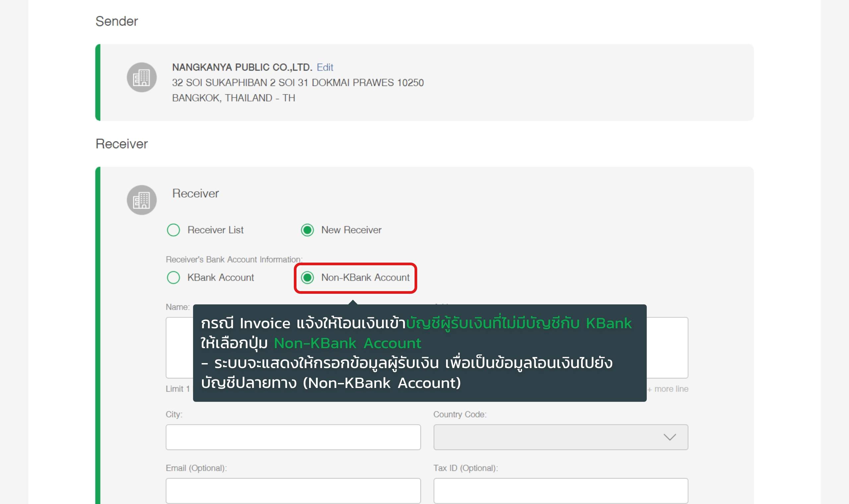
Task: Focus the Tax ID (Optional) field
Action: pyautogui.click(x=560, y=491)
